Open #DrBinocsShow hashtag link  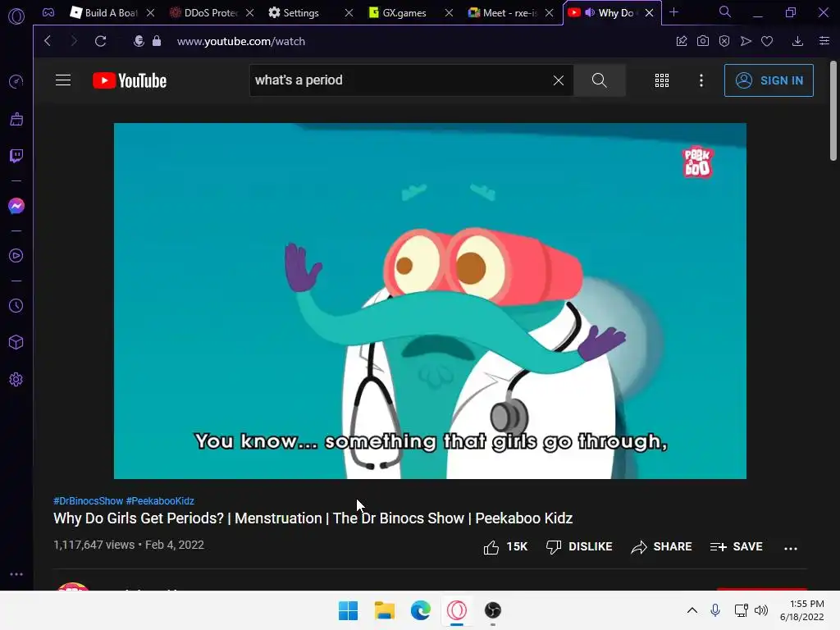point(89,501)
